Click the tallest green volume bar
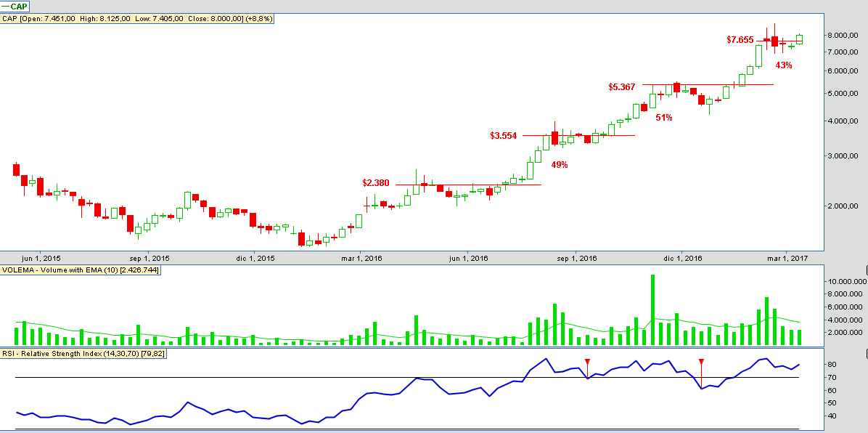The height and width of the screenshot is (433, 868). click(652, 310)
